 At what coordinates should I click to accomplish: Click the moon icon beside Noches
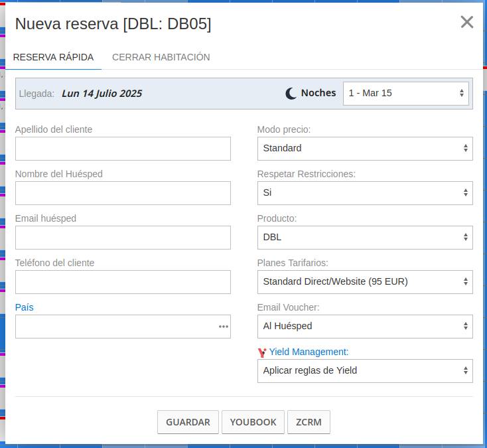click(x=291, y=94)
